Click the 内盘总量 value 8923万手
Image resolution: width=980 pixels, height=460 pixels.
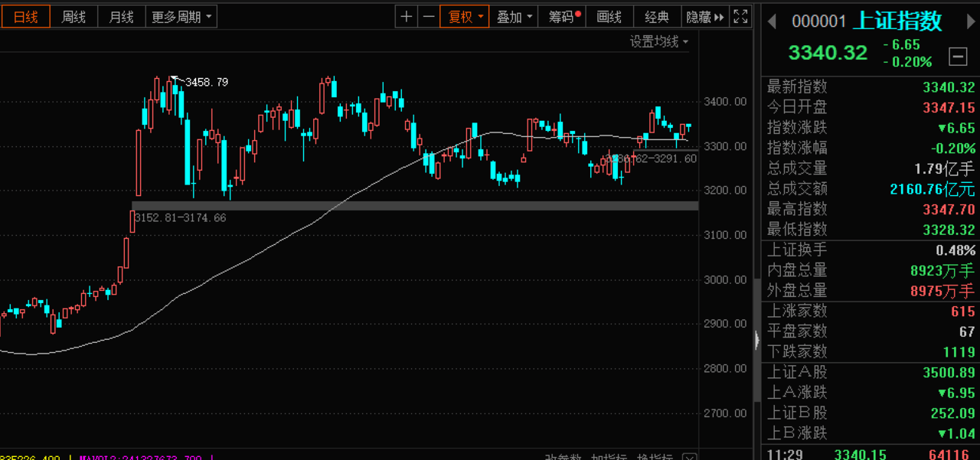(x=943, y=270)
